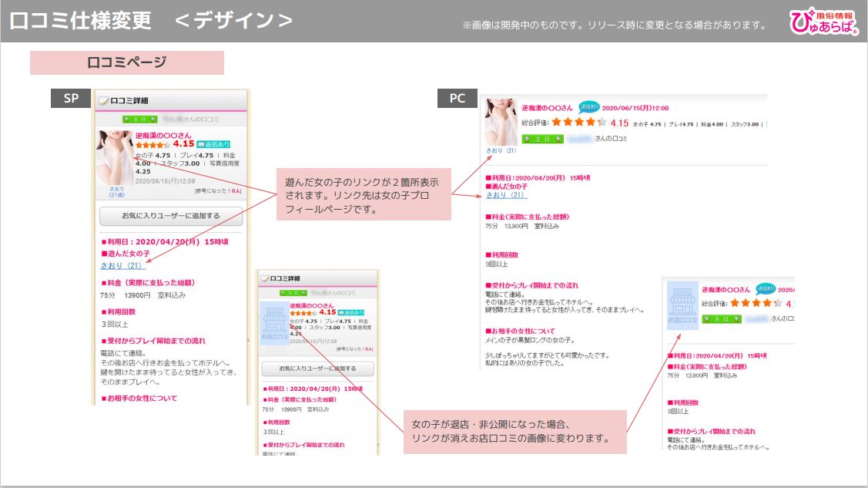
Task: Click the gray PC label tag
Action: 457,98
